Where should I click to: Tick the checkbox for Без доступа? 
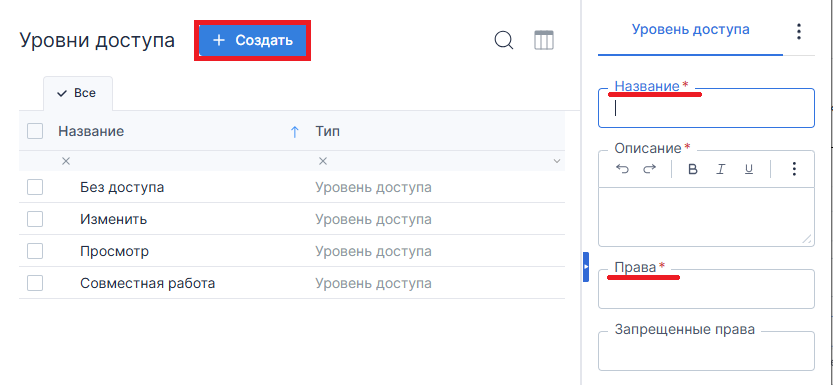click(x=35, y=187)
